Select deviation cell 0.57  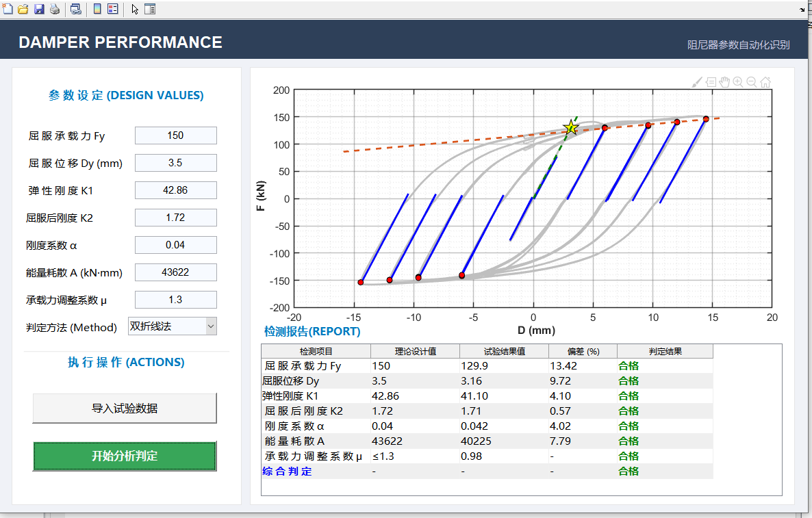tap(583, 411)
